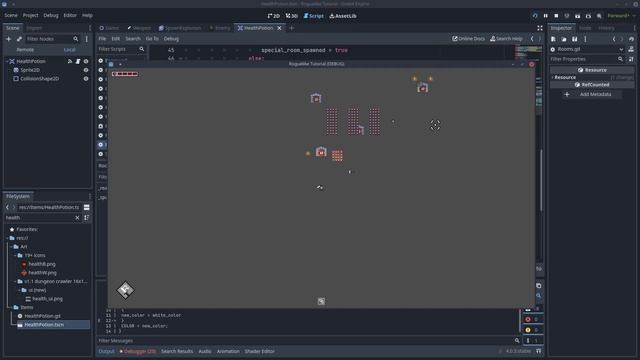Click the signal icon on HealthPotion node

pos(70,61)
